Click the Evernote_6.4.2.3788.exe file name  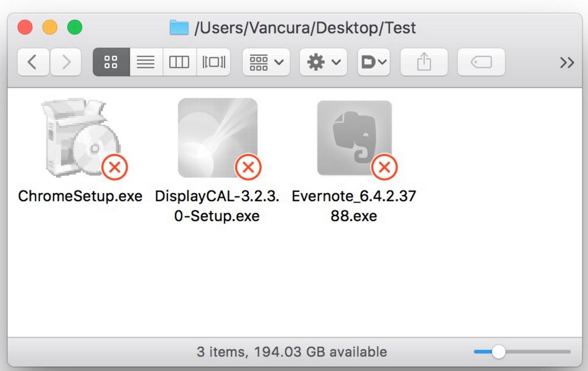pyautogui.click(x=354, y=206)
